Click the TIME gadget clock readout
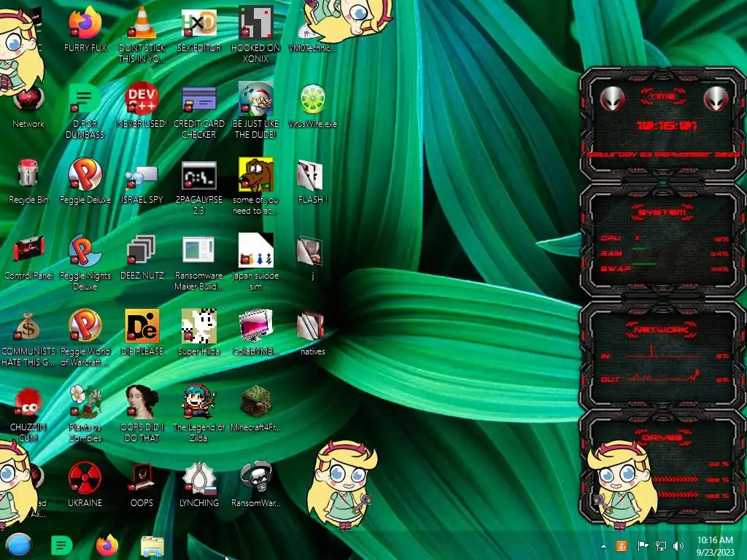This screenshot has width=747, height=560. [x=667, y=125]
